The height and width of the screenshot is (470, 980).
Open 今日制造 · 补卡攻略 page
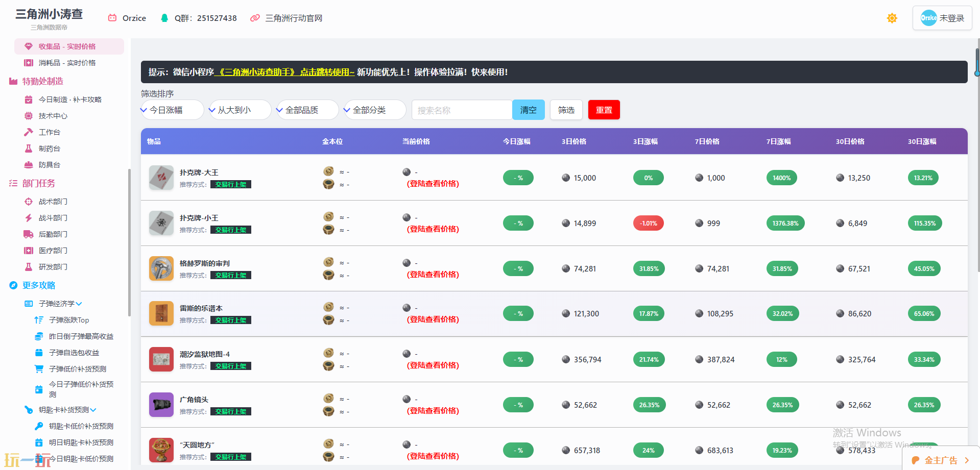(70, 100)
